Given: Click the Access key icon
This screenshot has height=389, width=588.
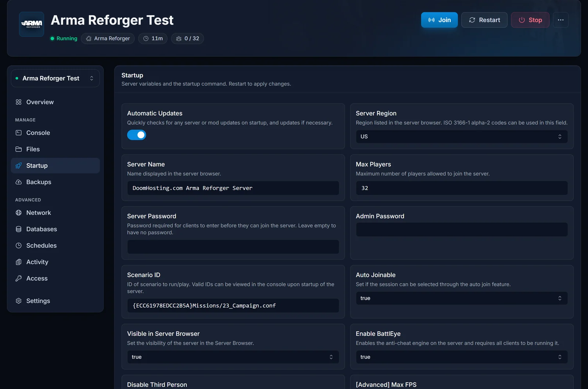Looking at the screenshot, I should [19, 278].
